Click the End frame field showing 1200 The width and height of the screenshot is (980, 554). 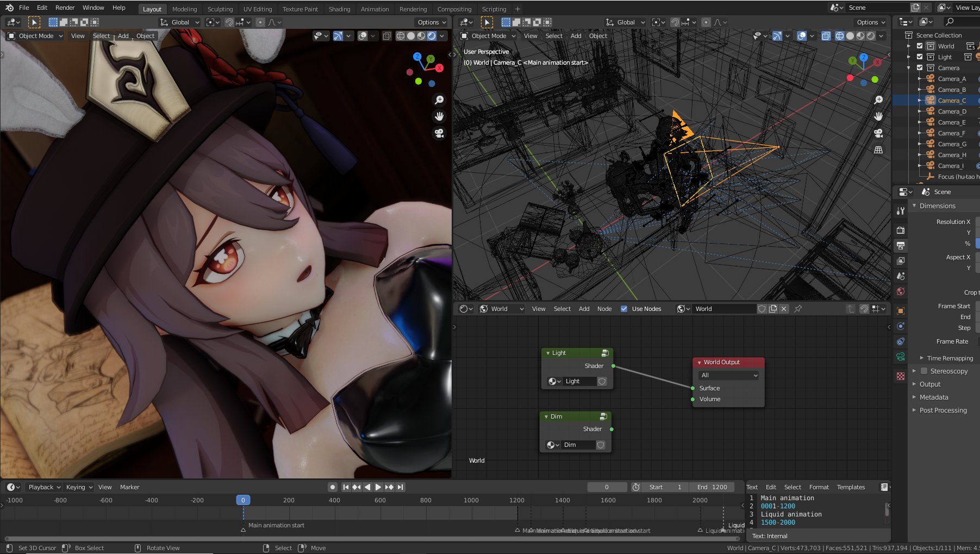(712, 487)
